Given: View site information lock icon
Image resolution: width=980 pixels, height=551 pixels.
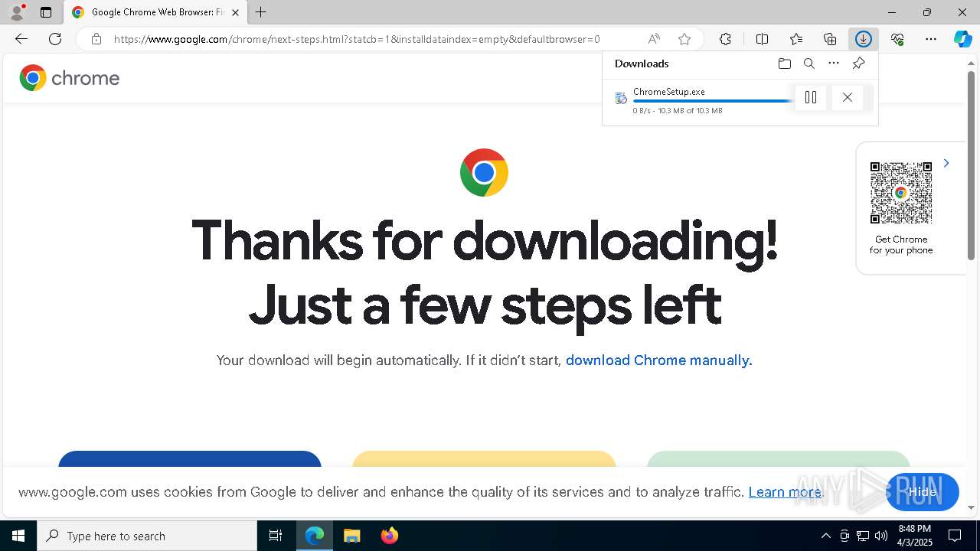Looking at the screenshot, I should [96, 39].
